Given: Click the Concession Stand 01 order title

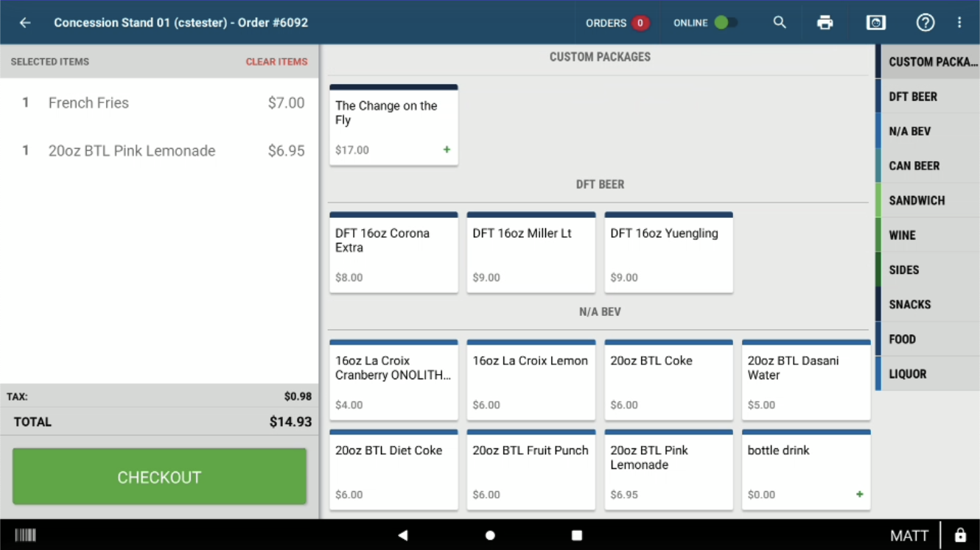Looking at the screenshot, I should pos(181,23).
